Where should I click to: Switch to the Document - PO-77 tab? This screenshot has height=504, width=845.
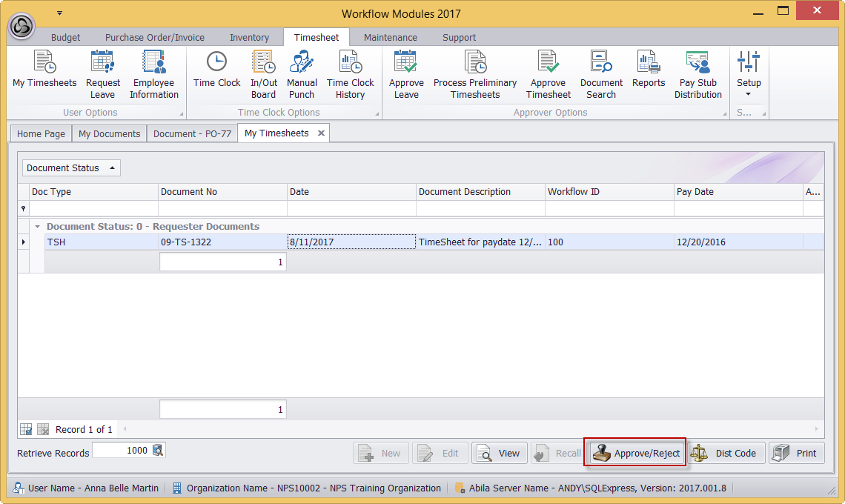pyautogui.click(x=192, y=134)
